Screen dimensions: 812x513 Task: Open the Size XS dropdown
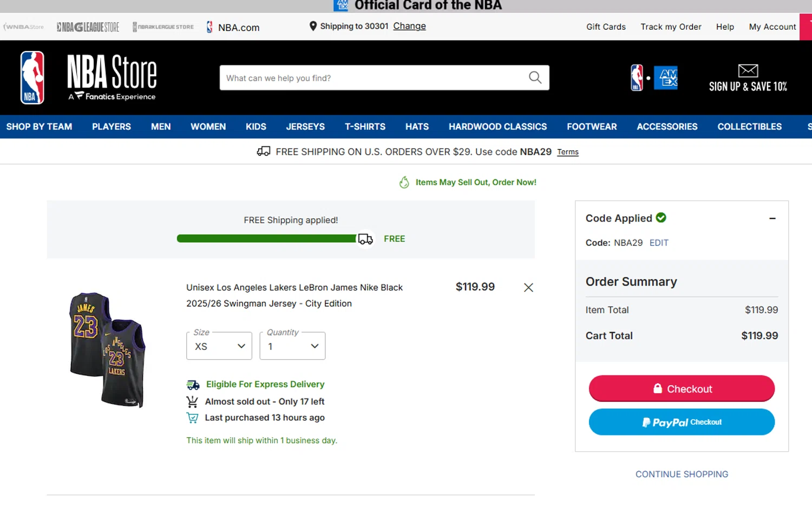[x=219, y=346]
